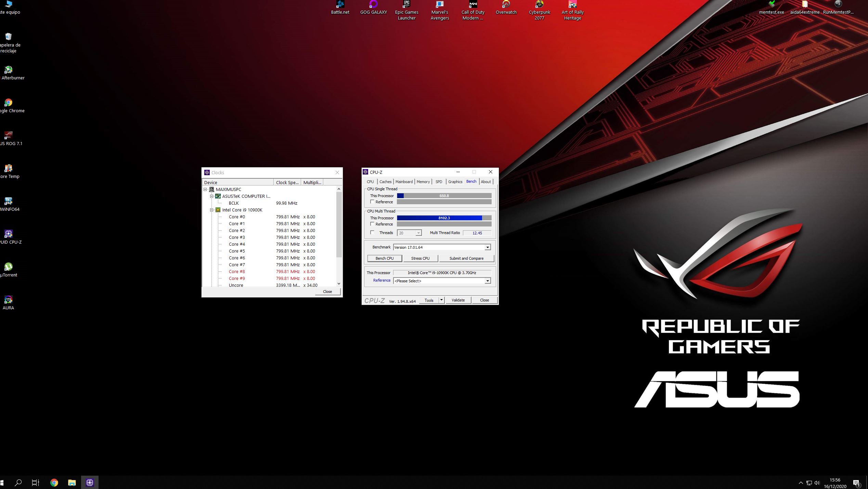The width and height of the screenshot is (868, 489).
Task: Click the Clock Speed column header
Action: [287, 182]
